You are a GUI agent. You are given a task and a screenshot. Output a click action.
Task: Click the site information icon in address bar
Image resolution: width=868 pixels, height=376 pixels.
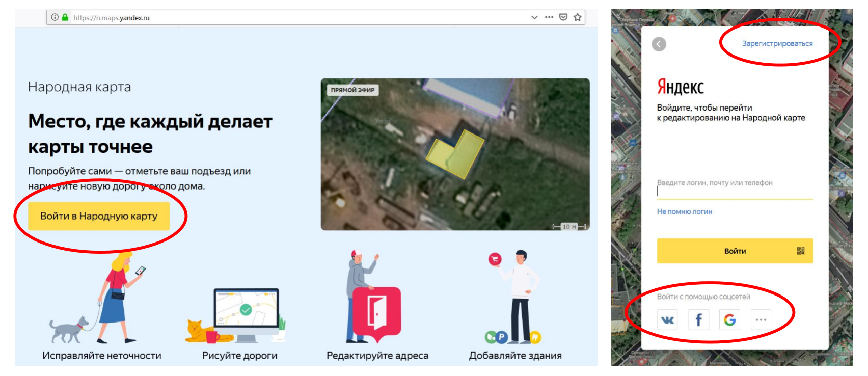[x=55, y=17]
